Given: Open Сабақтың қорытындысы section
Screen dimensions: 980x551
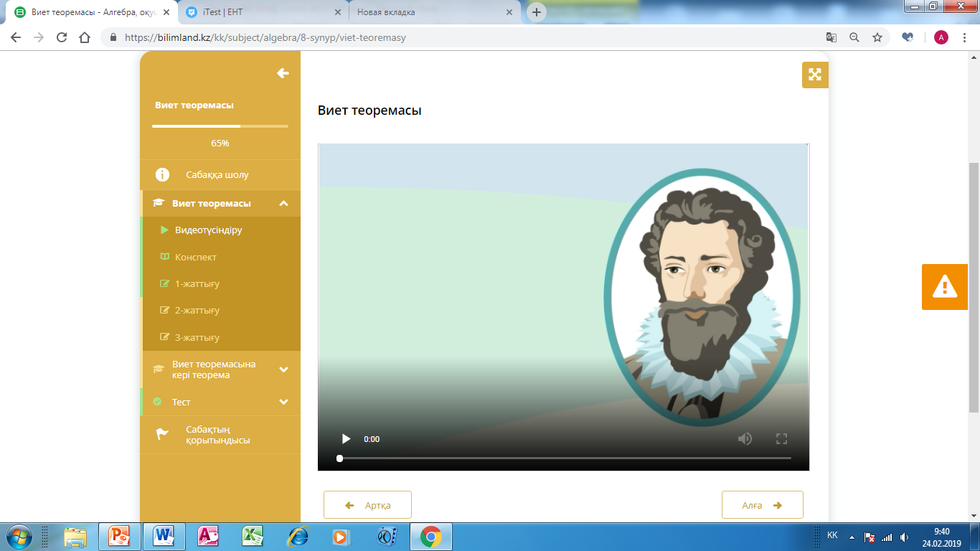Looking at the screenshot, I should 220,435.
